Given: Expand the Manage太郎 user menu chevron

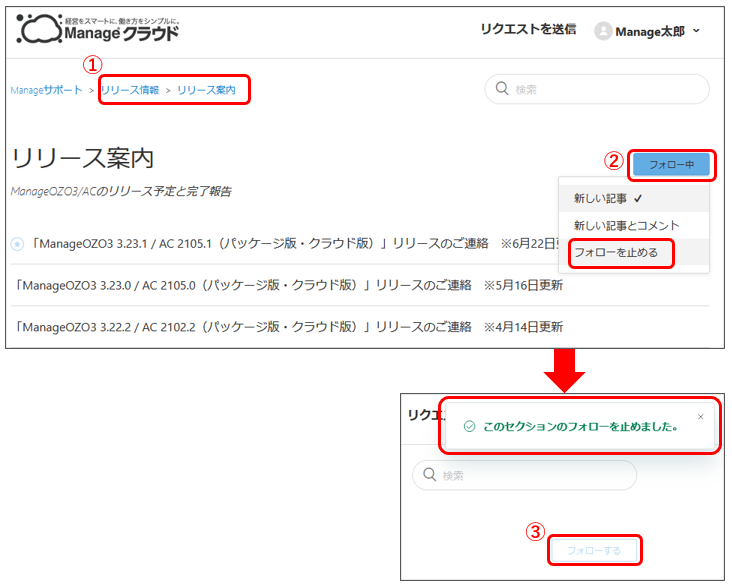Looking at the screenshot, I should coord(696,31).
